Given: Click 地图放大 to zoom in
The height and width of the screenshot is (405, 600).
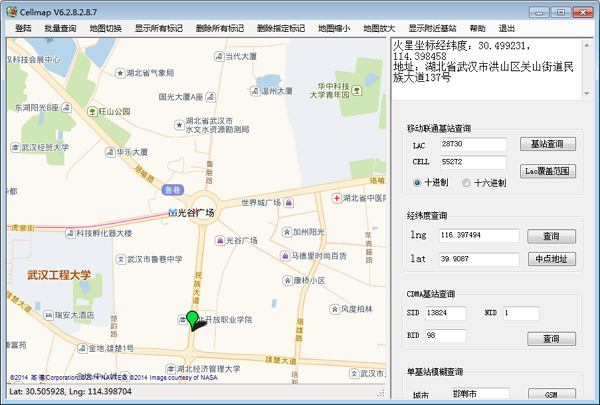Looking at the screenshot, I should coord(379,28).
